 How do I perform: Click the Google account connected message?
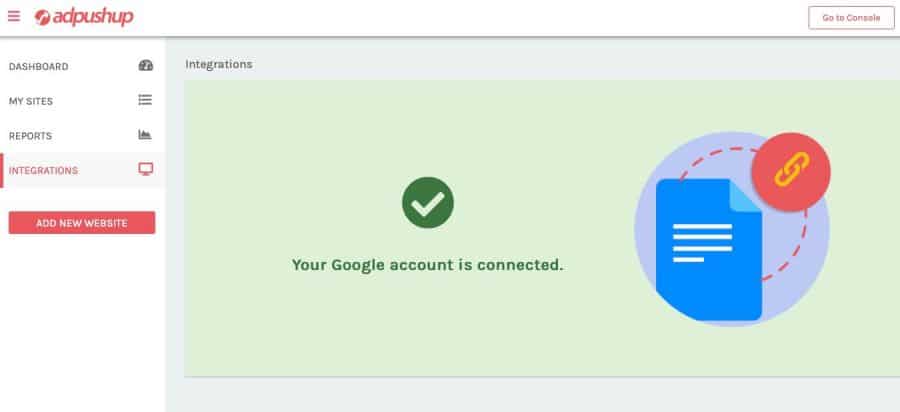click(x=428, y=265)
